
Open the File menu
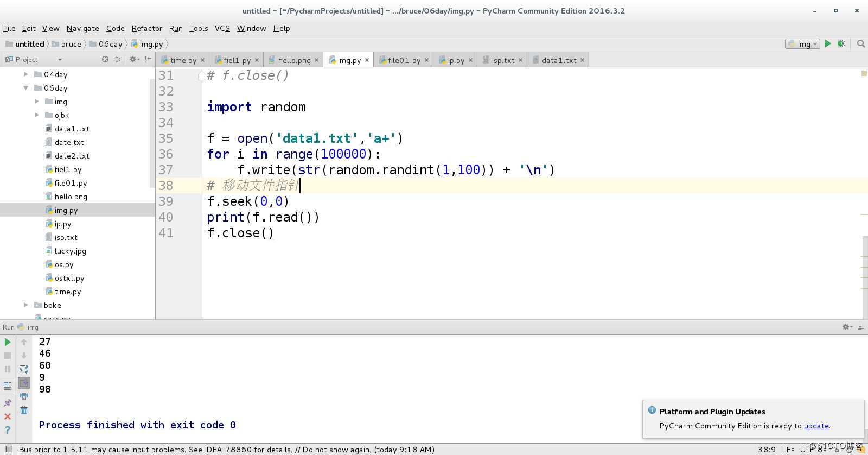point(9,28)
